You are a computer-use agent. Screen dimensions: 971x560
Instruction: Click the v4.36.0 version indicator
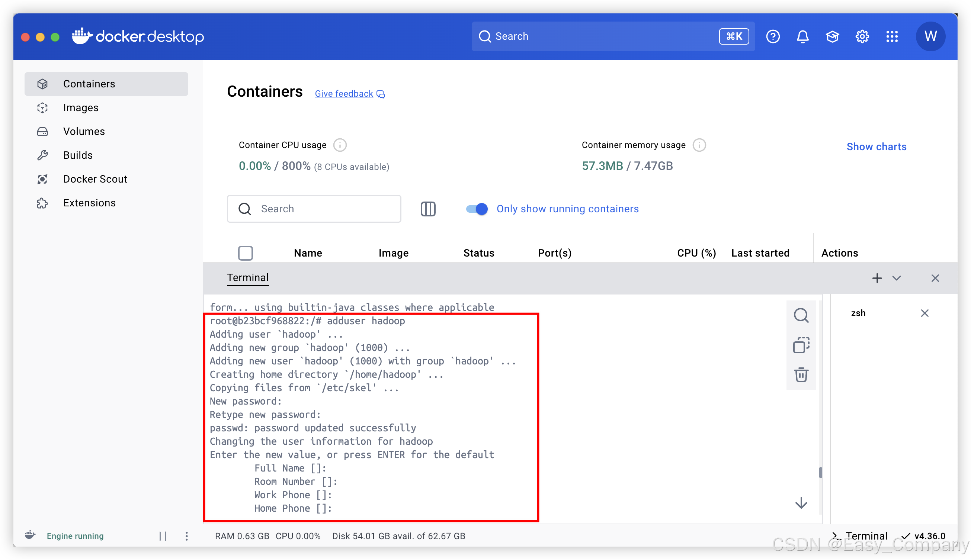pos(923,536)
